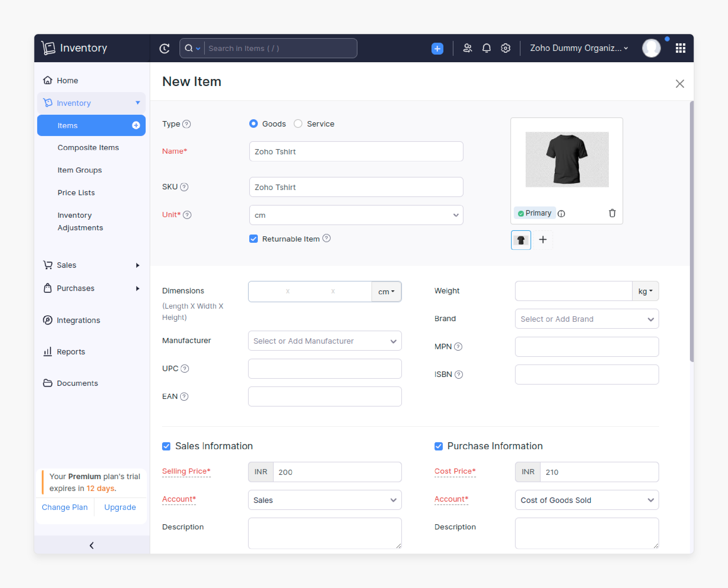Click the Selling Price input field
The height and width of the screenshot is (588, 728).
[337, 472]
